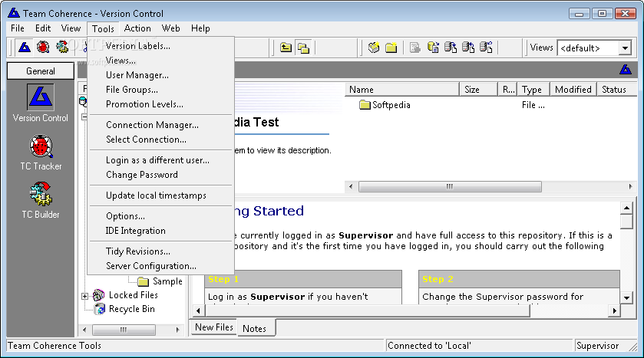Choose Options... from the Tools menu
Viewport: 644px width, 358px height.
(x=161, y=215)
